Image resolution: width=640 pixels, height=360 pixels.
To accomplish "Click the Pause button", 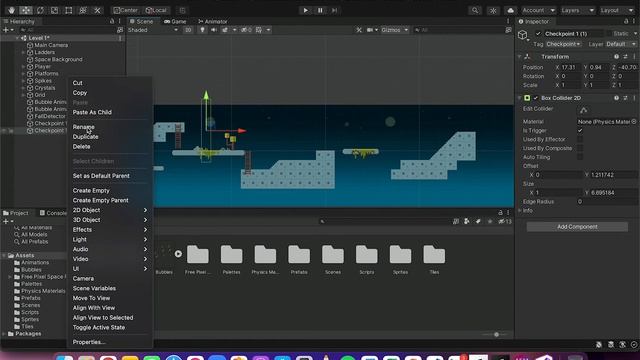I will coord(320,10).
